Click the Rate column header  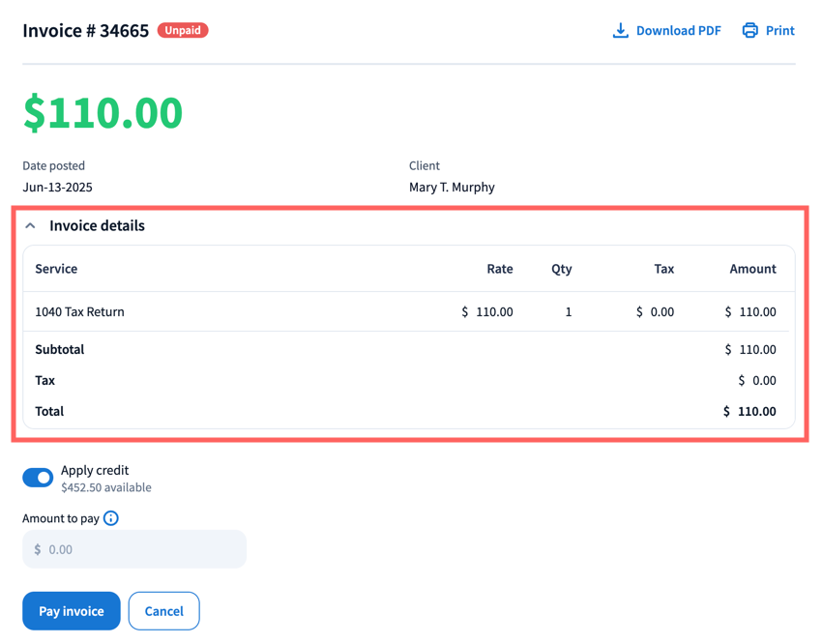pos(499,269)
